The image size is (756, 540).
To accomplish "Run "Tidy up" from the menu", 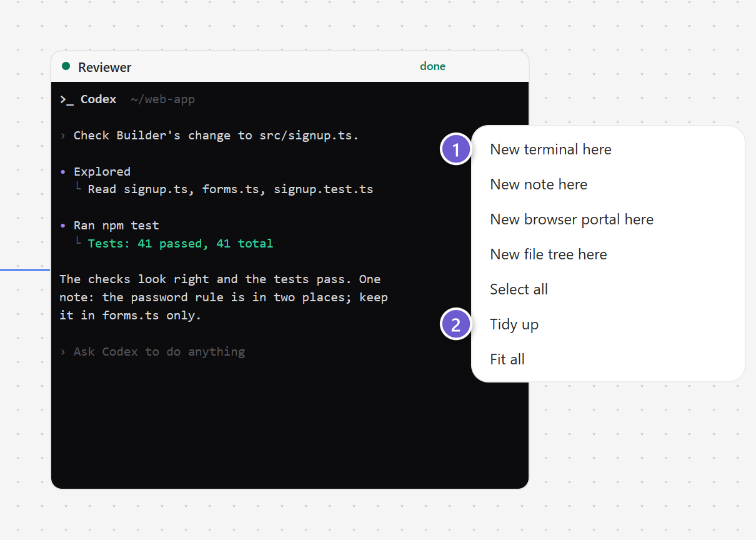I will point(608,324).
